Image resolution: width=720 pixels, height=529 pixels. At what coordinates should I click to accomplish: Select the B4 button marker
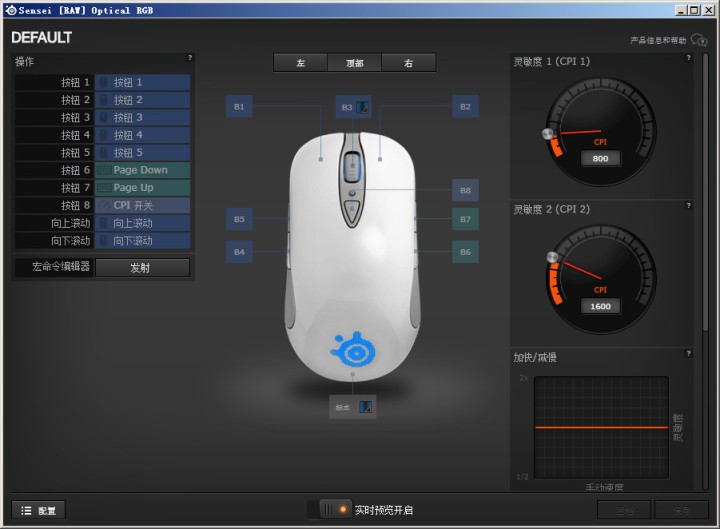coord(239,252)
